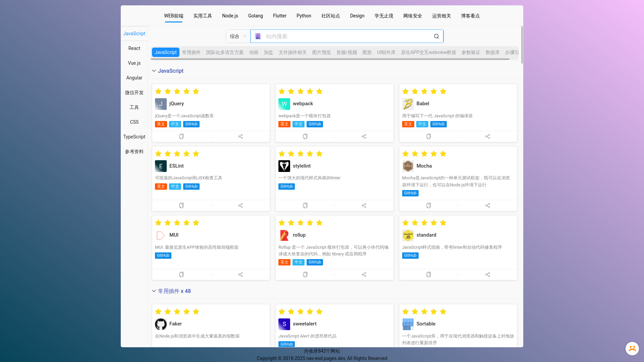
Task: Switch to Node.js top tab
Action: [230, 16]
